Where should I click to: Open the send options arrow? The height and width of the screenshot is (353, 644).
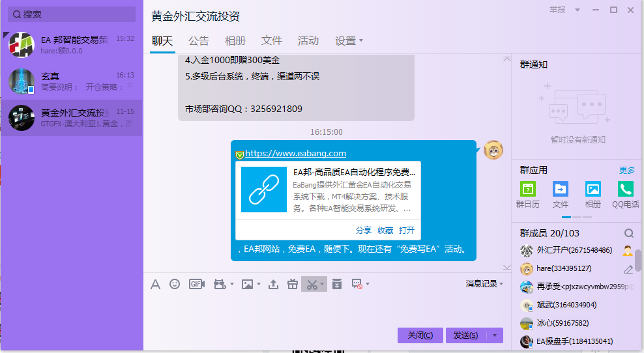click(x=495, y=335)
